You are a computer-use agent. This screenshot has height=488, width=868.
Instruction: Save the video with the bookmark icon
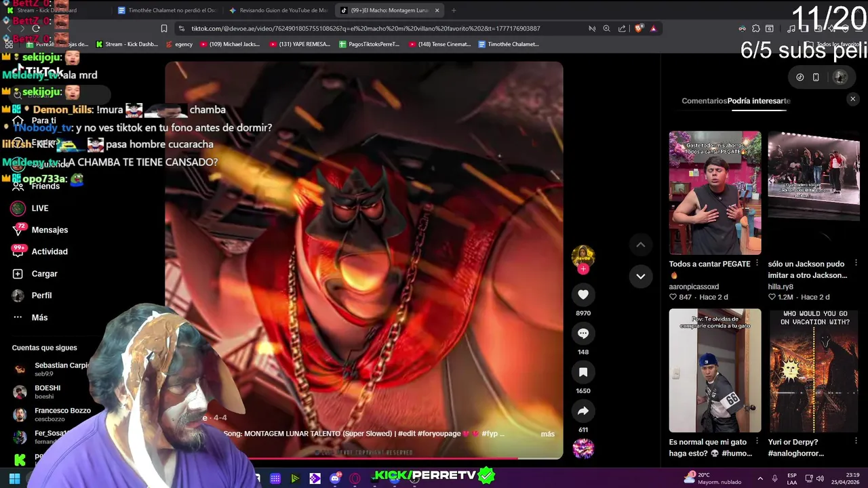[x=583, y=372]
